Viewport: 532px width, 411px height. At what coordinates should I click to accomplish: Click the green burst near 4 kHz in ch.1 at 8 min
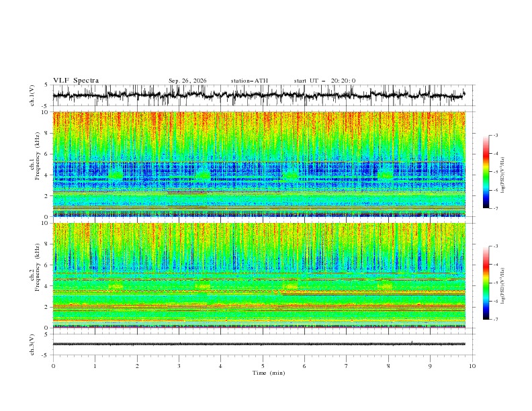385,175
